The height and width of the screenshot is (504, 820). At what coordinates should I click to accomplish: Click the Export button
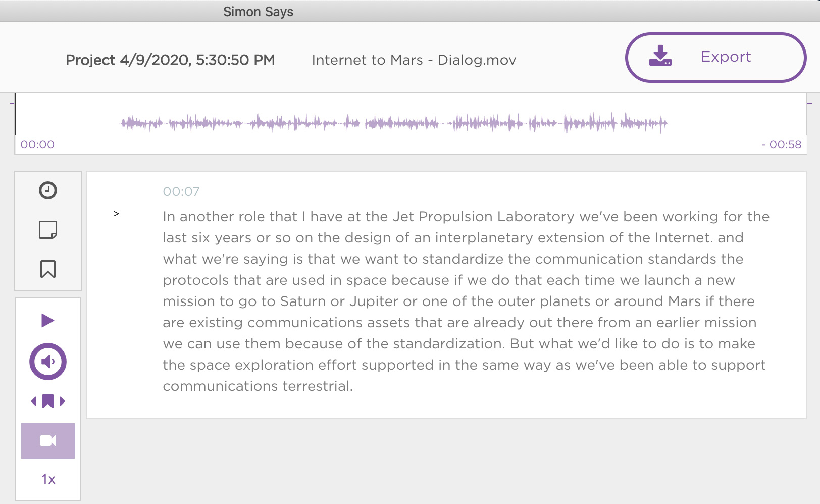715,58
